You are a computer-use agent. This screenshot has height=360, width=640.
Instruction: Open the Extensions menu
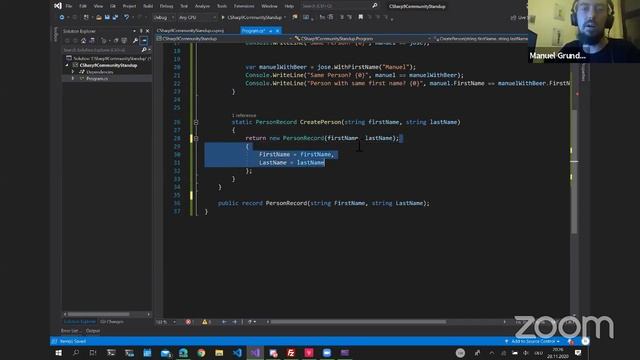[244, 6]
